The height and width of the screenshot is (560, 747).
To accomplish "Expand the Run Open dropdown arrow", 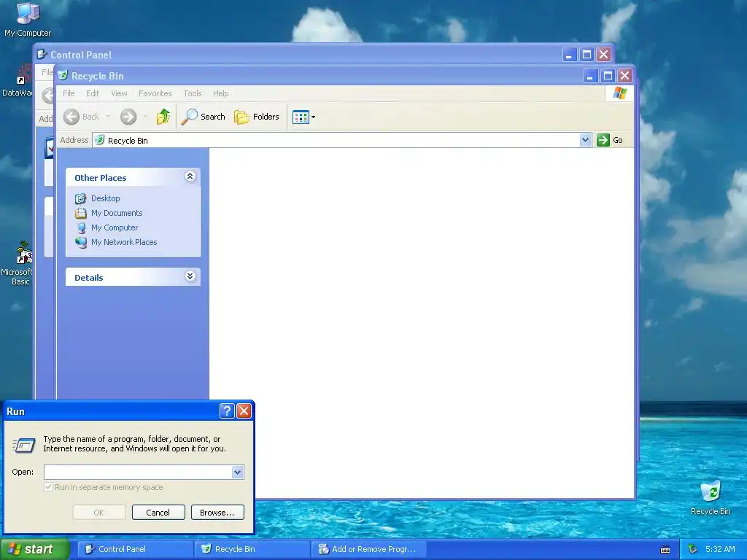I will pos(238,472).
